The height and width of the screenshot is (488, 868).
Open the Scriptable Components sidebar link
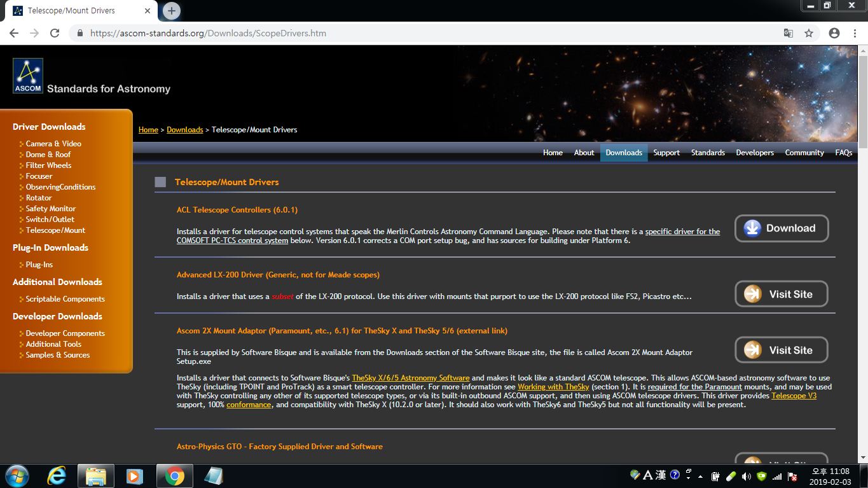(x=65, y=299)
